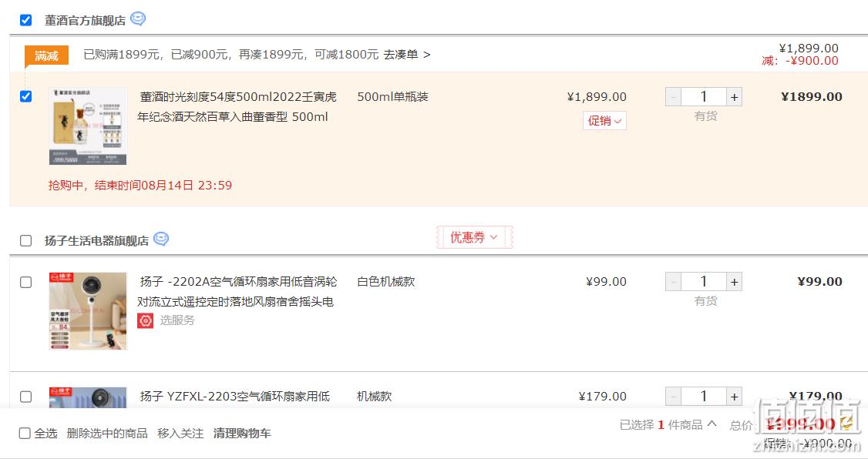Screen dimensions: 868x459
Task: Check the 扬子 2202A fan item checkbox
Action: 26,282
